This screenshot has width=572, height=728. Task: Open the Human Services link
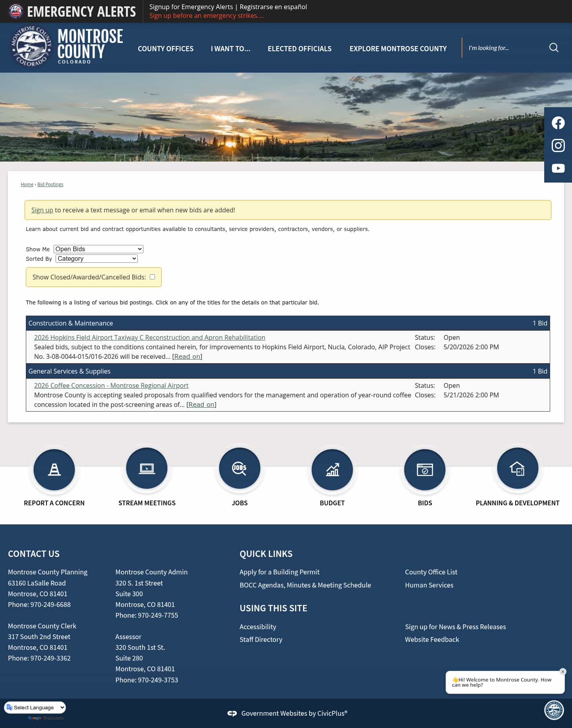(429, 585)
